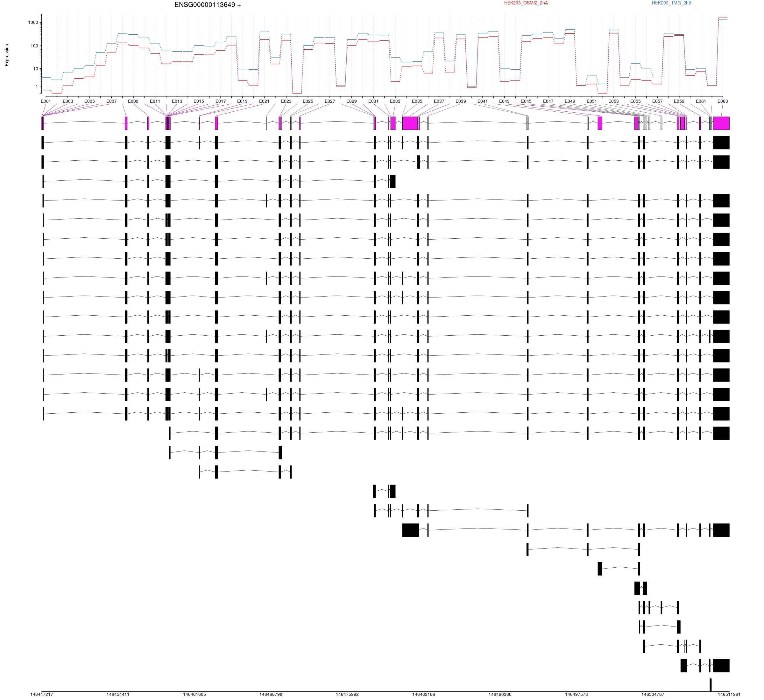Select the blue legend label HEK293_TMG_2hB
The height and width of the screenshot is (700, 764).
[672, 3]
